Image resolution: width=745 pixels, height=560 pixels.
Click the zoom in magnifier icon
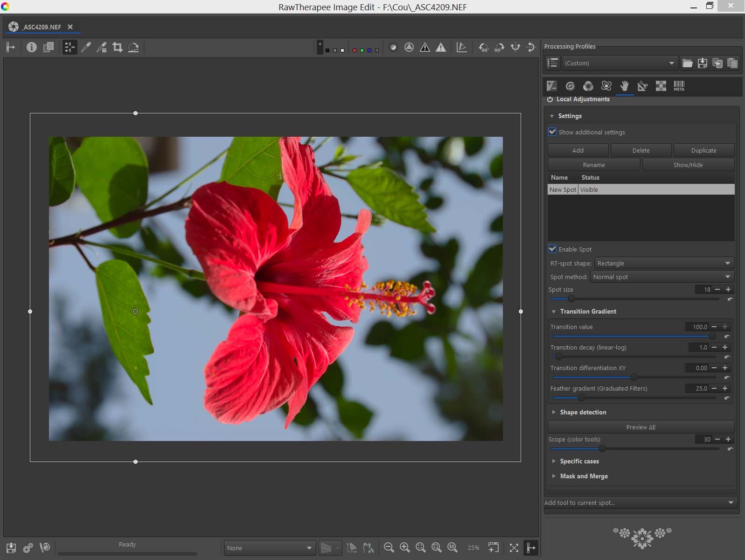pos(404,547)
